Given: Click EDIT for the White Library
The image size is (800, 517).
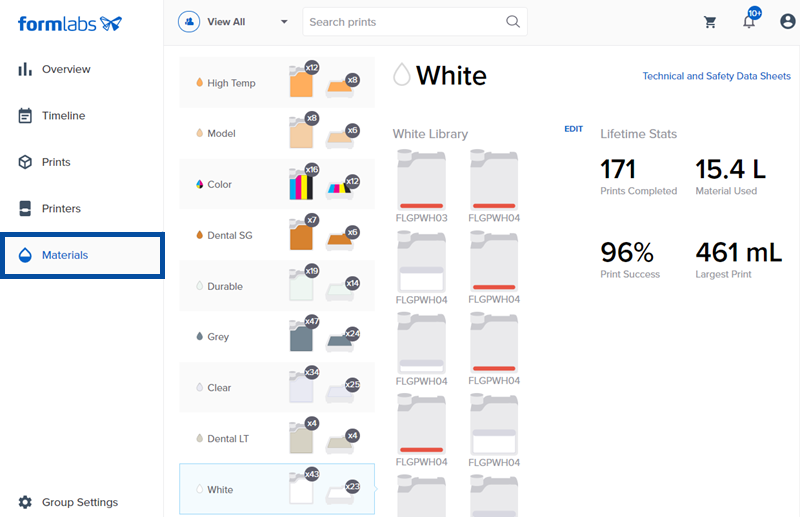Looking at the screenshot, I should pyautogui.click(x=573, y=129).
